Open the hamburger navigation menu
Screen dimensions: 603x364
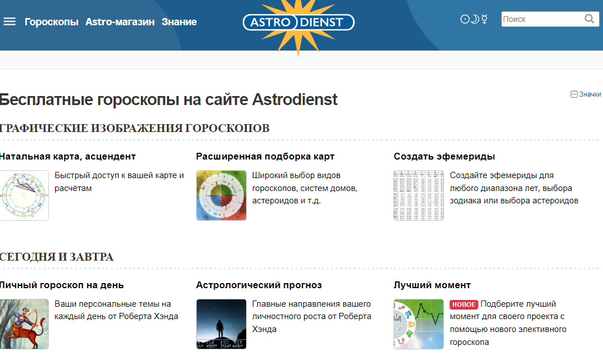click(10, 22)
